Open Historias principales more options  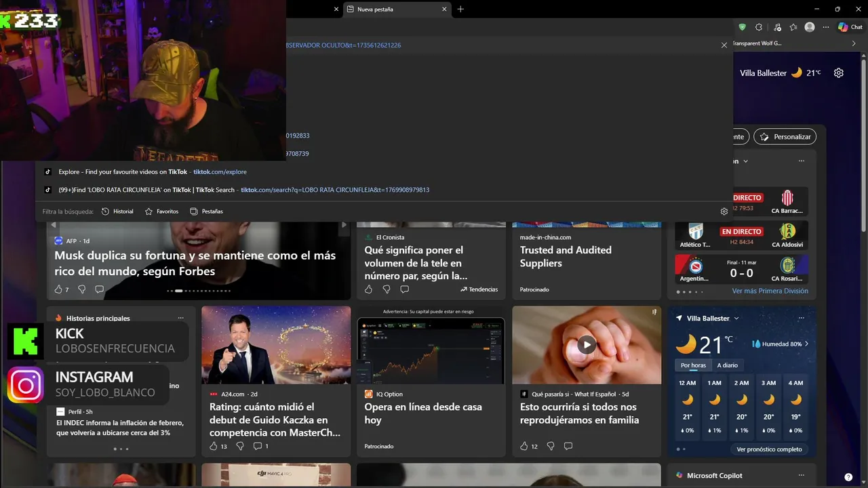click(x=180, y=318)
